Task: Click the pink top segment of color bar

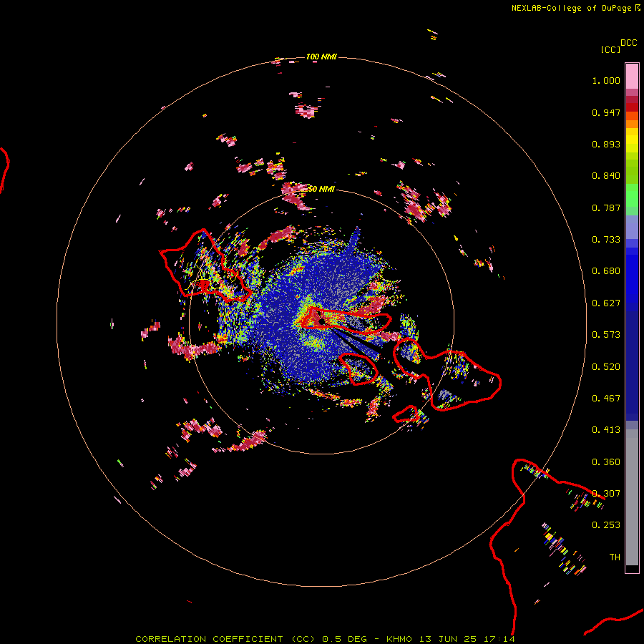Action: 632,76
